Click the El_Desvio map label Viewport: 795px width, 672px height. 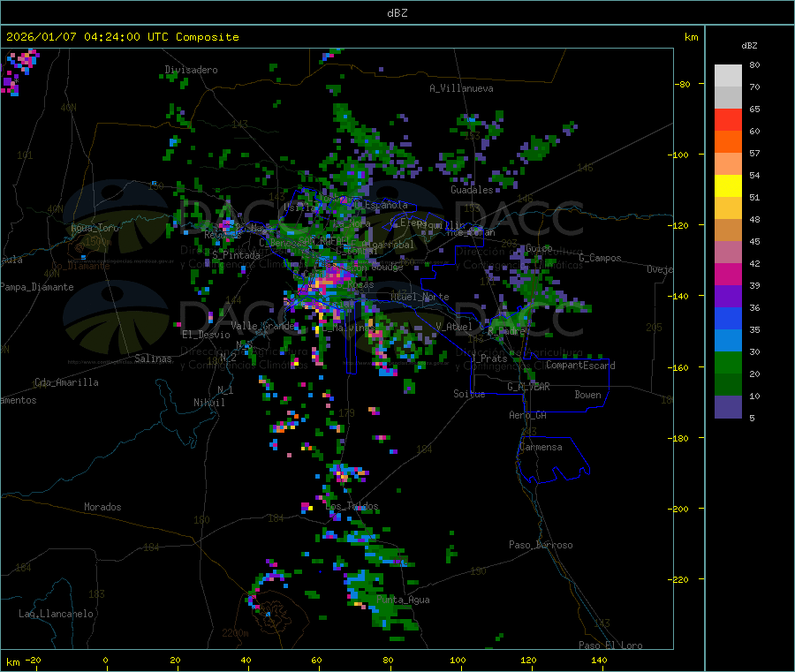tap(207, 335)
